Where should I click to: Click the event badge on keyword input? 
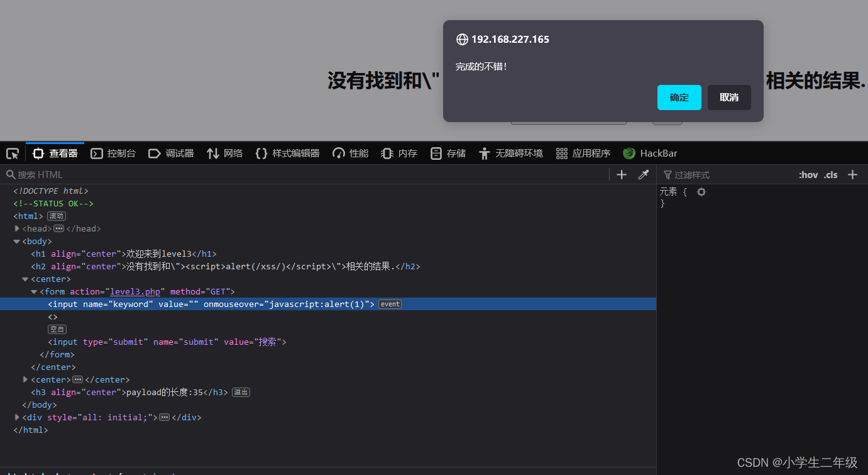[x=390, y=304]
